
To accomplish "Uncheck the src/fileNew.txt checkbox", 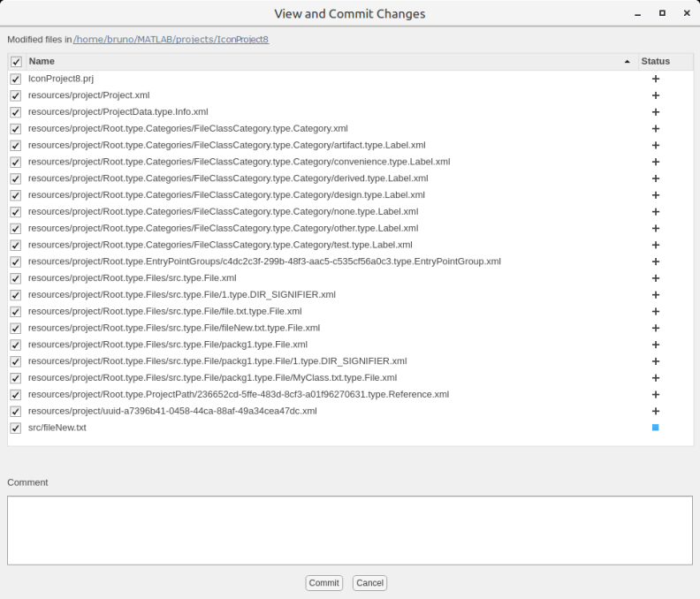I will click(16, 428).
